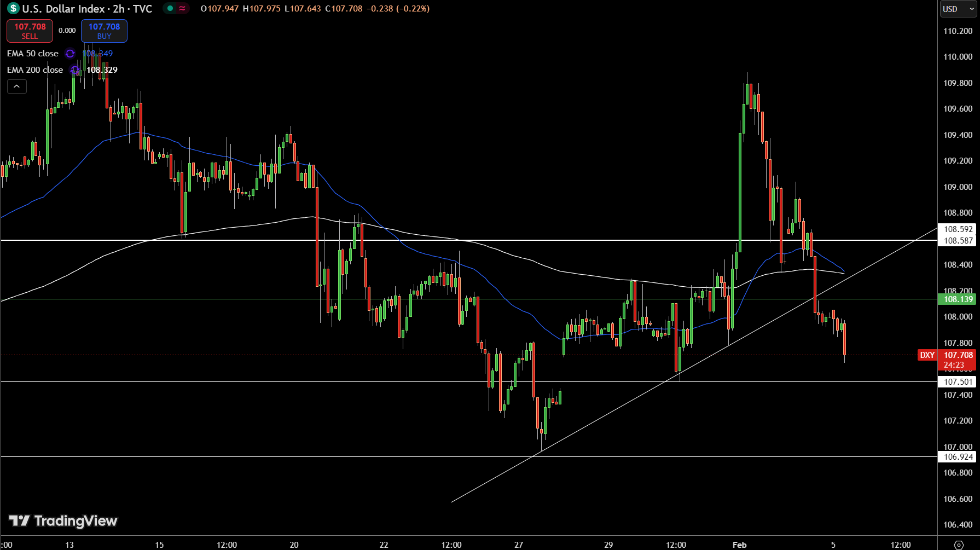The height and width of the screenshot is (550, 980).
Task: Click the 29 date label on time axis
Action: 608,545
